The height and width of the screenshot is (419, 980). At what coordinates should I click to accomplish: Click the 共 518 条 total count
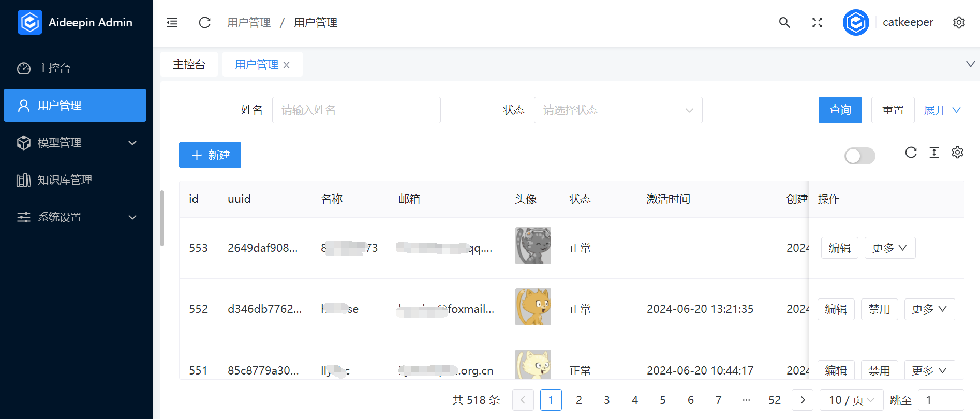(x=476, y=400)
